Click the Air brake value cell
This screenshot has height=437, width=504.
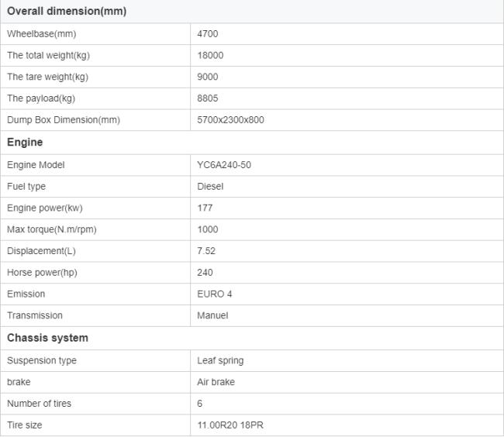pyautogui.click(x=216, y=382)
